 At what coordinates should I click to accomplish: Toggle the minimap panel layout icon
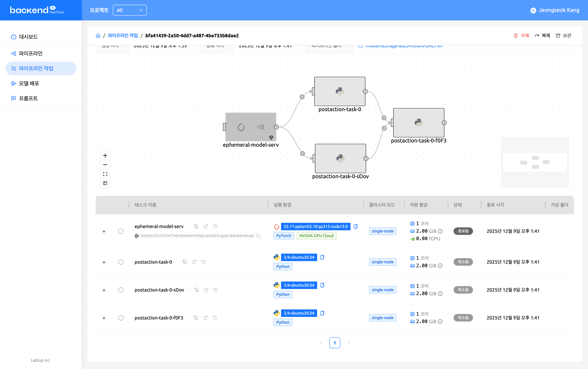(x=105, y=183)
